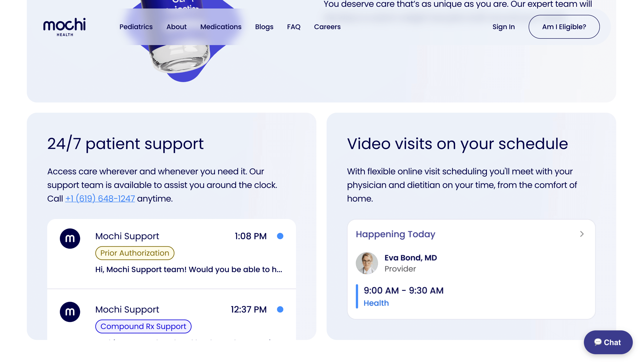Expand Happening Today with the chevron arrow
This screenshot has height=364, width=643.
[582, 234]
